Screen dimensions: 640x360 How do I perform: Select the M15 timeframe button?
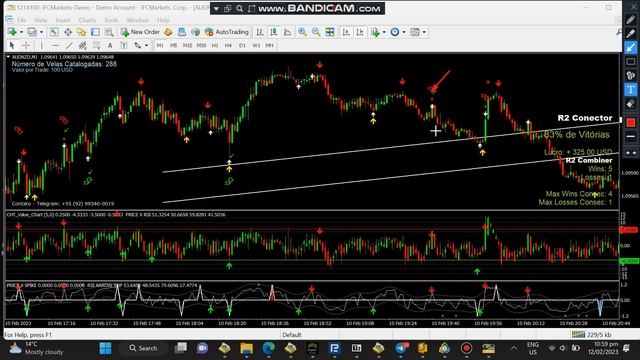pyautogui.click(x=187, y=45)
